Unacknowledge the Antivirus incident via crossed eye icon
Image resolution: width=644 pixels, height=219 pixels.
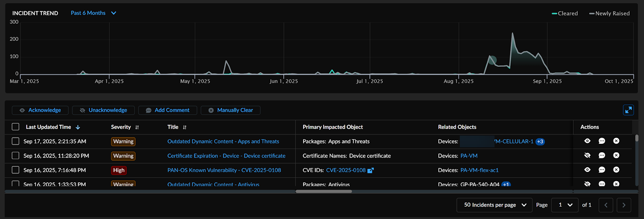pyautogui.click(x=587, y=184)
